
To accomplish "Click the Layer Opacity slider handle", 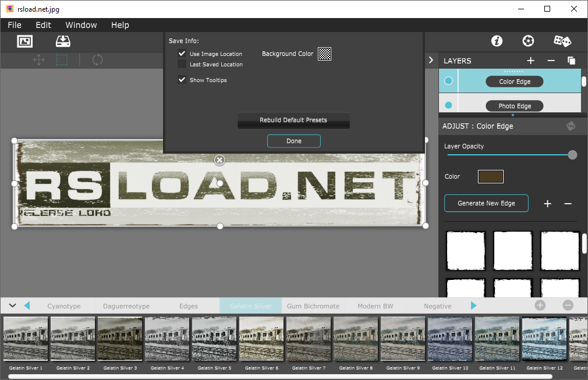I will (572, 155).
